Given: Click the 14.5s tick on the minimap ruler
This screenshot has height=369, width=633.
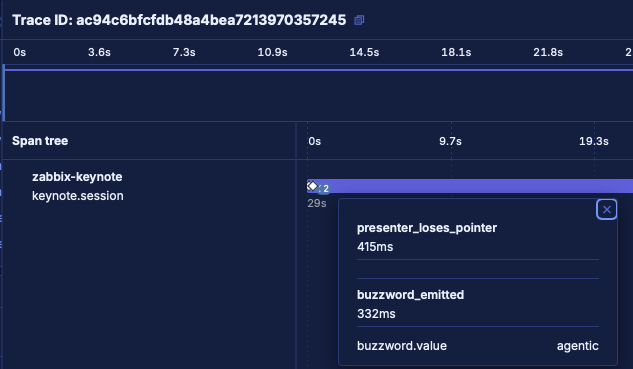Looking at the screenshot, I should pos(364,52).
